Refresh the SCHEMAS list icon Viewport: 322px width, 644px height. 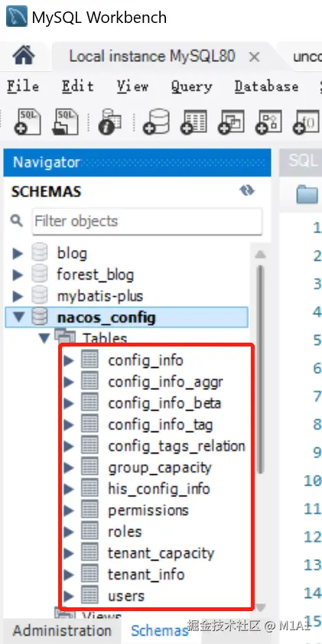[247, 190]
